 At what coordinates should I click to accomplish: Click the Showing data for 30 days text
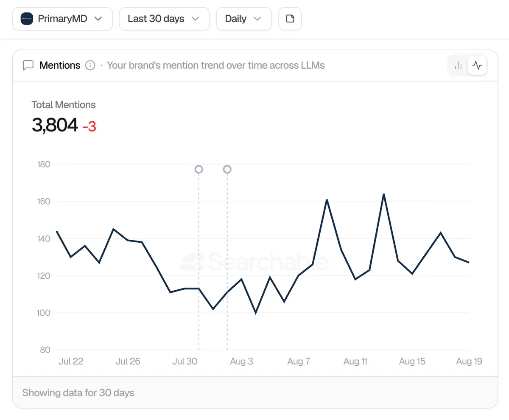click(78, 392)
